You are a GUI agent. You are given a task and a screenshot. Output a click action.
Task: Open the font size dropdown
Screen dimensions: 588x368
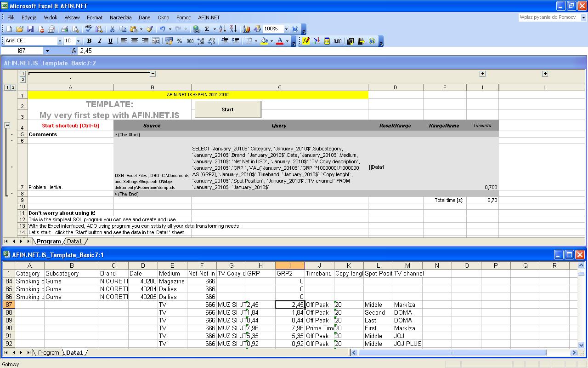[x=78, y=41]
